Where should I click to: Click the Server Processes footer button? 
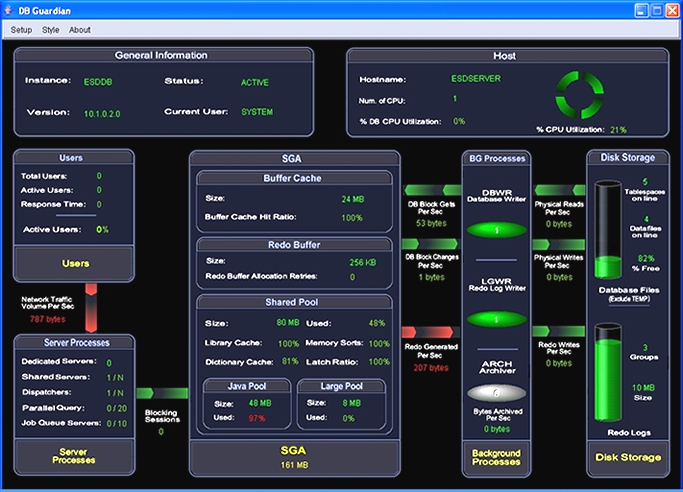pos(73,456)
